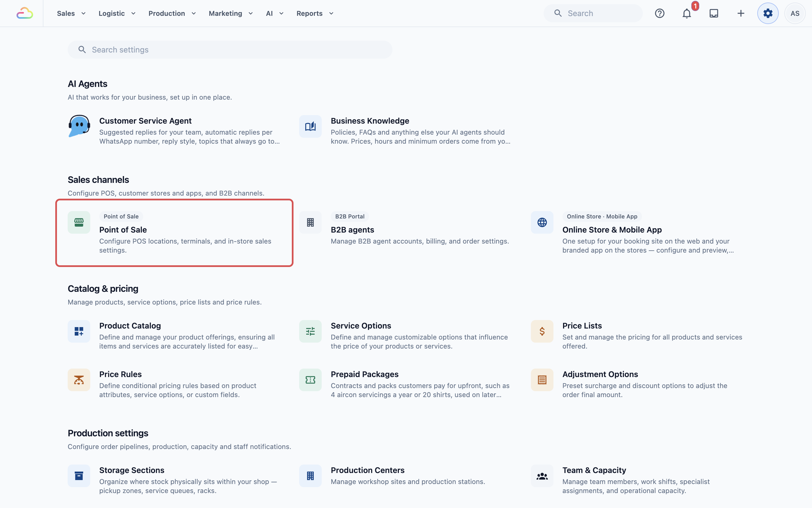
Task: Open the Team & Capacity title link
Action: [594, 470]
